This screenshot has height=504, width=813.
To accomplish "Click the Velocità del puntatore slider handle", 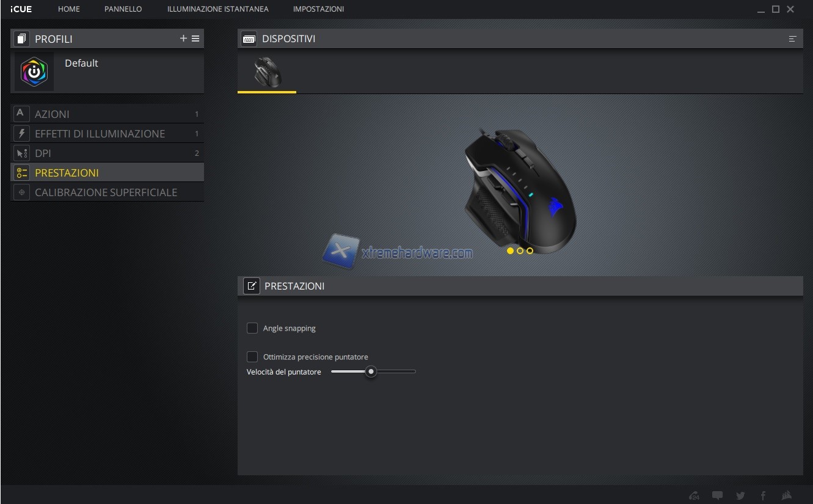I will (371, 371).
